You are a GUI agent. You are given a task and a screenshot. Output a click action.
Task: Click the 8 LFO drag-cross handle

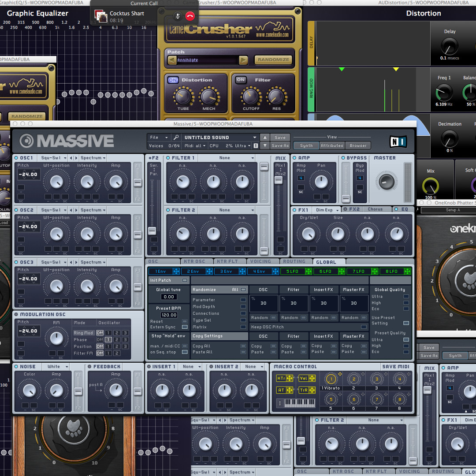[408, 271]
